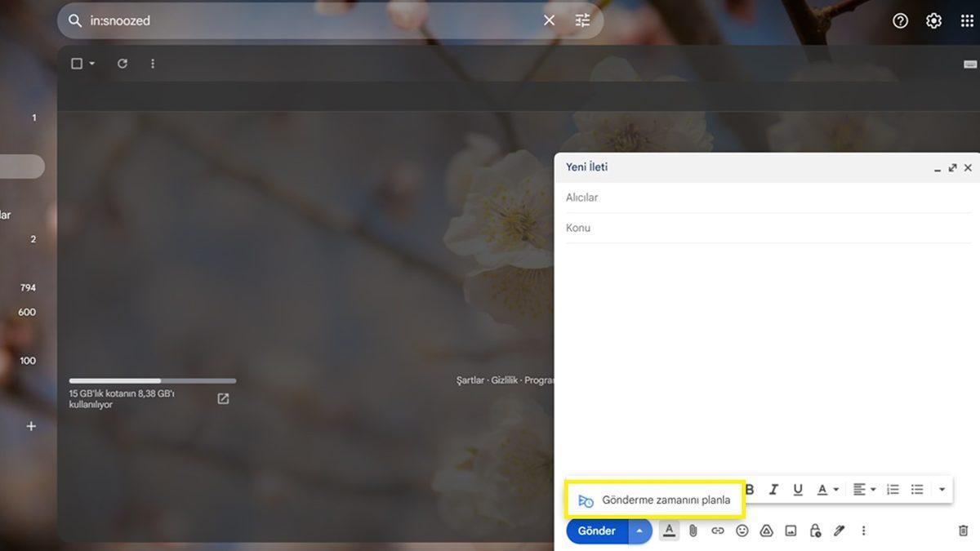Open the emoji picker
Image resolution: width=980 pixels, height=551 pixels.
coord(742,531)
